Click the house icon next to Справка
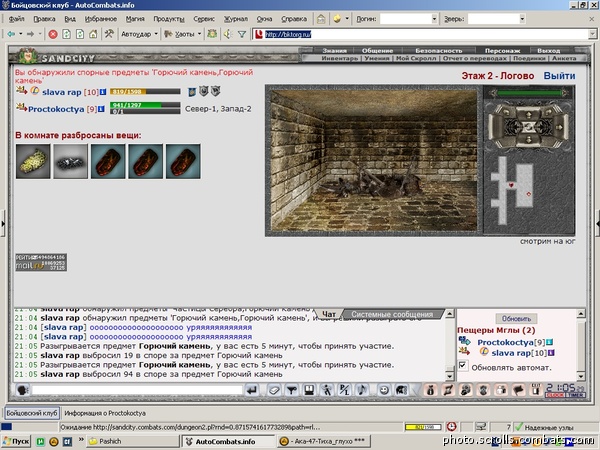Viewport: 600px width, 450px height. click(321, 19)
